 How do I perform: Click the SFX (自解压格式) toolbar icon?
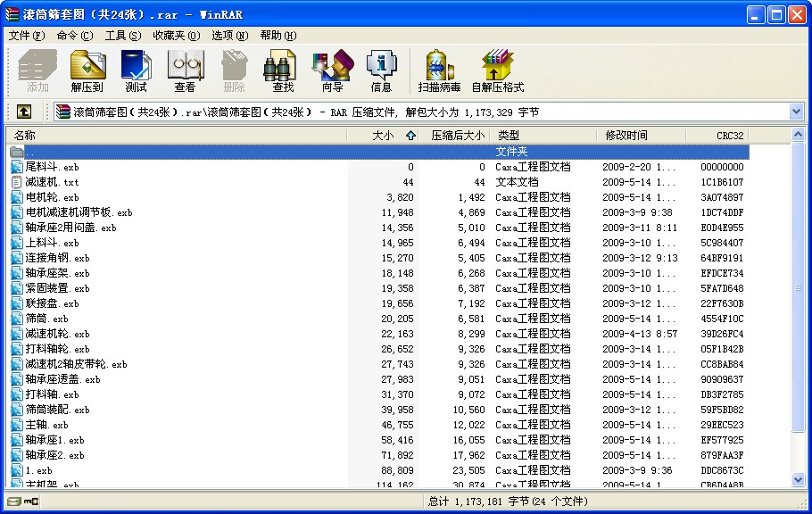coord(497,70)
